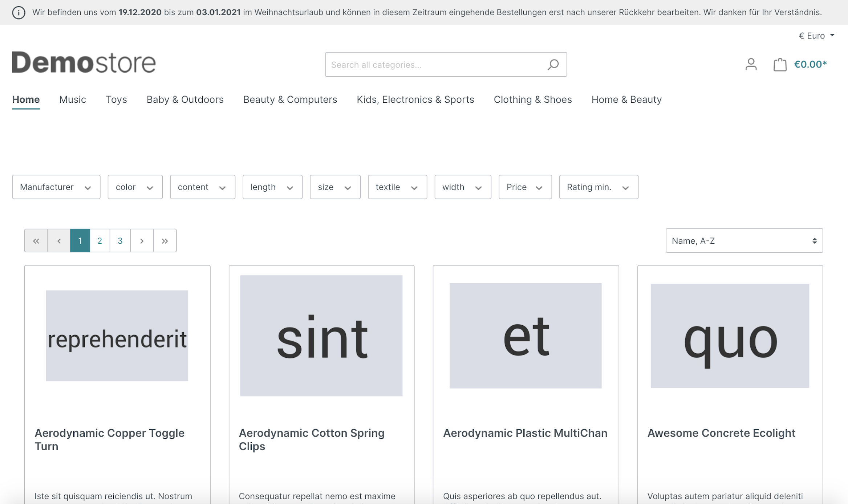Image resolution: width=848 pixels, height=504 pixels.
Task: Expand the Manufacturer filter
Action: pos(56,187)
